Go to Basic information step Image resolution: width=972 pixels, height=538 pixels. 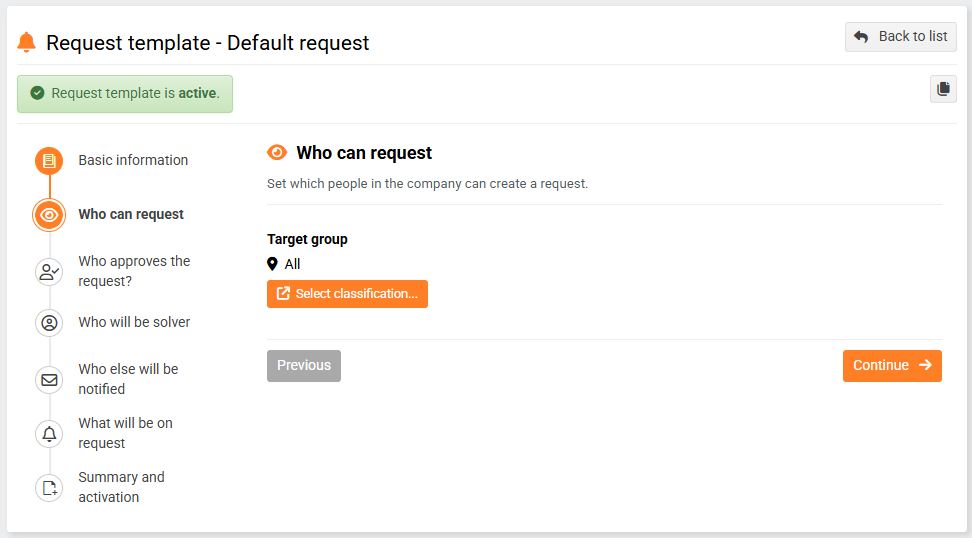(133, 160)
